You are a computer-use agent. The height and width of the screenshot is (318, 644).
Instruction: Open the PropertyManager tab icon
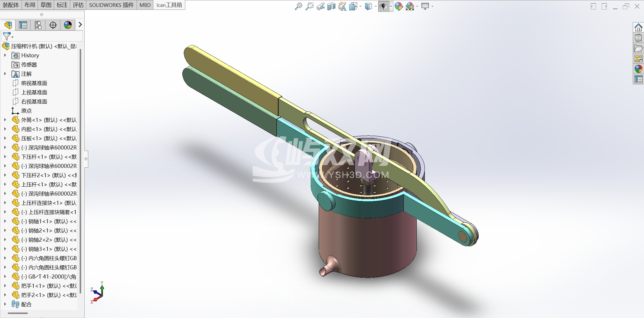point(23,25)
